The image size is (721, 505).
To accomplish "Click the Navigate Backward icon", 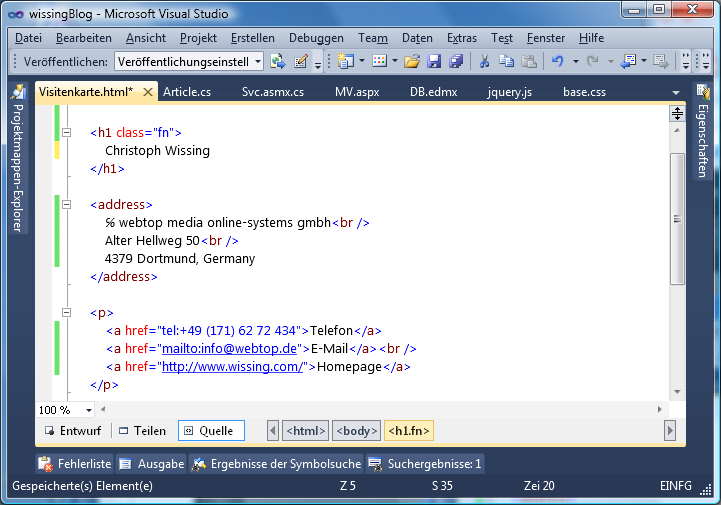I will pos(628,61).
